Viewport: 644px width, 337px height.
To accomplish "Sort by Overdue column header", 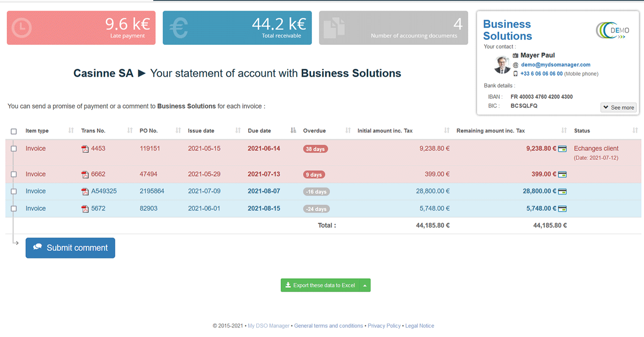I will 314,131.
